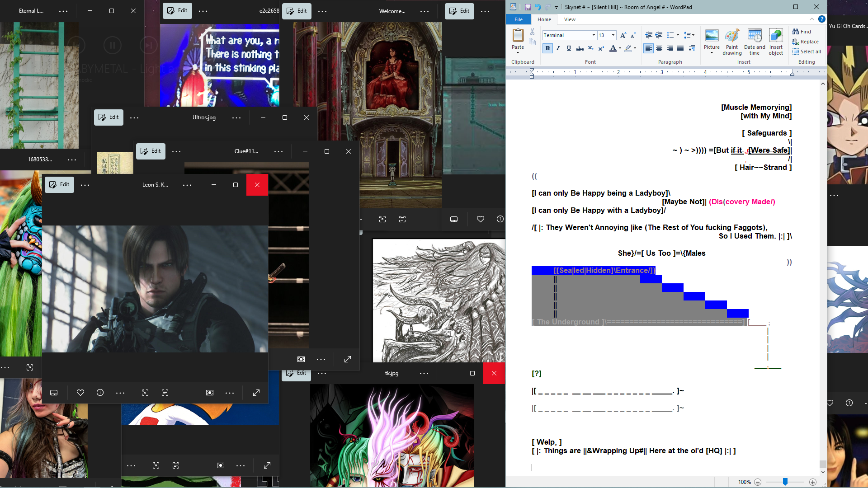Insert a Paint drawing in WordPad
Image resolution: width=868 pixels, height=488 pixels.
(731, 42)
